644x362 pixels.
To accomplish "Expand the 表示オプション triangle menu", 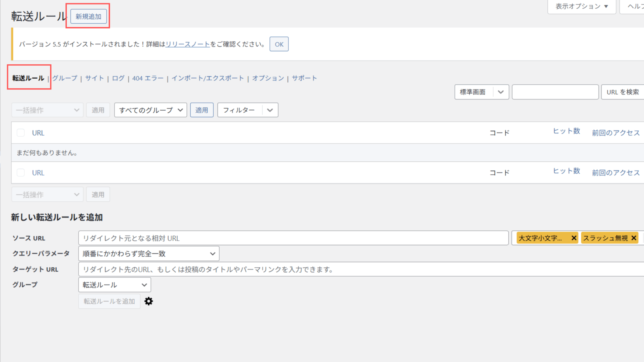I will coord(606,6).
